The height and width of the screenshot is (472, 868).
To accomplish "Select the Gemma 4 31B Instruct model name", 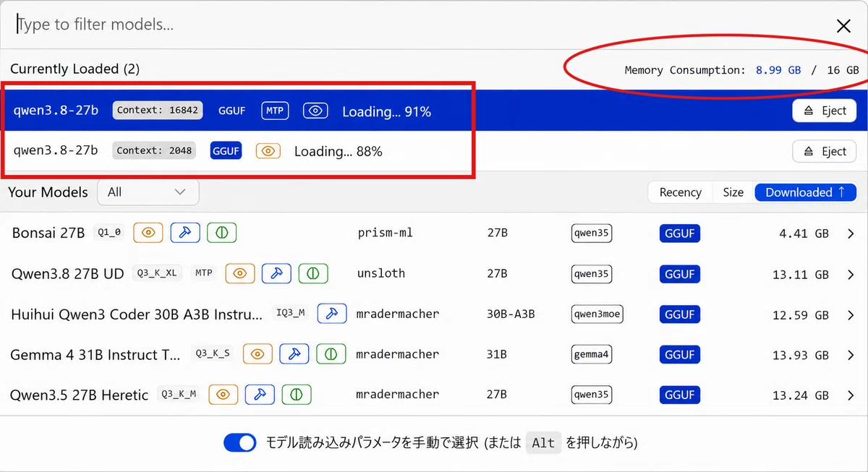I will pyautogui.click(x=95, y=355).
